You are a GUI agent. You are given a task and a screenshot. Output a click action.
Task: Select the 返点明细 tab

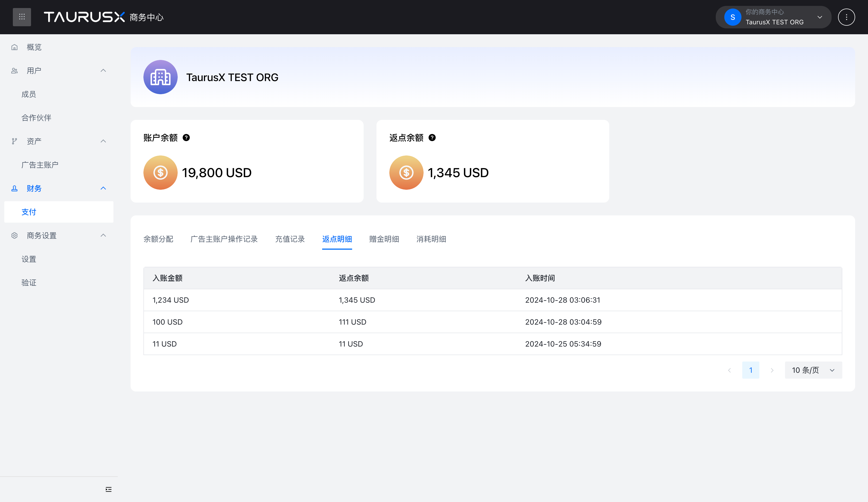click(337, 239)
